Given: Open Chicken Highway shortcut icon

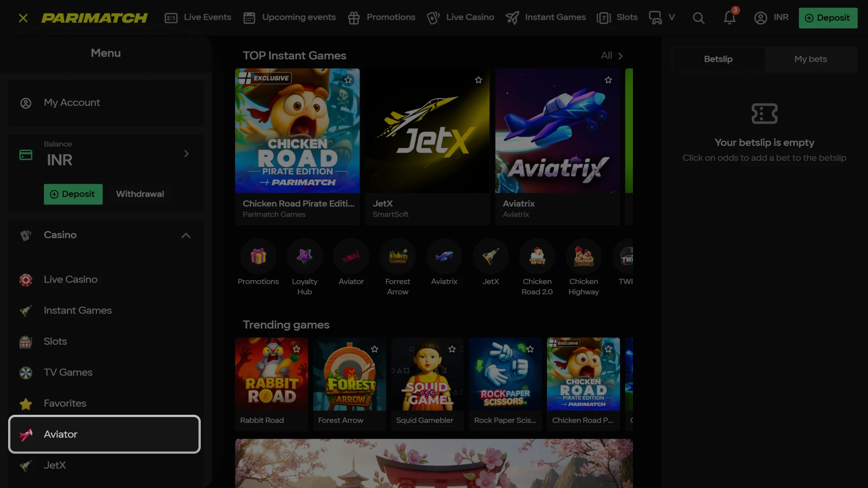Looking at the screenshot, I should point(584,256).
